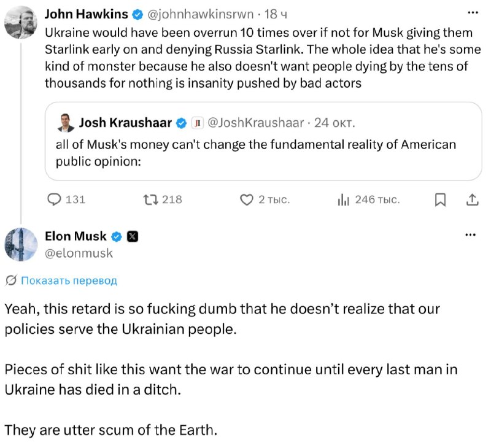The image size is (491, 448).
Task: View analytics showing 246 тыс. views
Action: click(x=369, y=199)
